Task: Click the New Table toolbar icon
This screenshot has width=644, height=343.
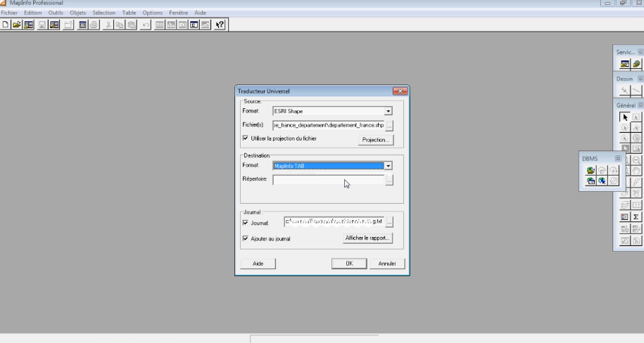Action: pyautogui.click(x=6, y=25)
